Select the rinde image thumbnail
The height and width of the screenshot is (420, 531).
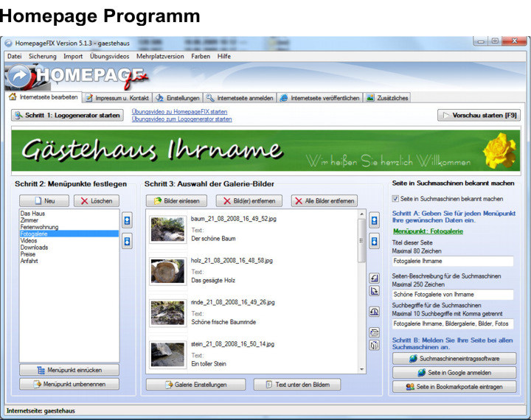pos(167,312)
